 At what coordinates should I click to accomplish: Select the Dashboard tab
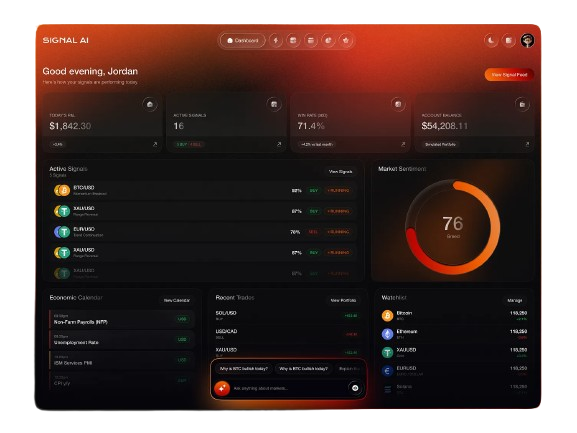pos(243,40)
